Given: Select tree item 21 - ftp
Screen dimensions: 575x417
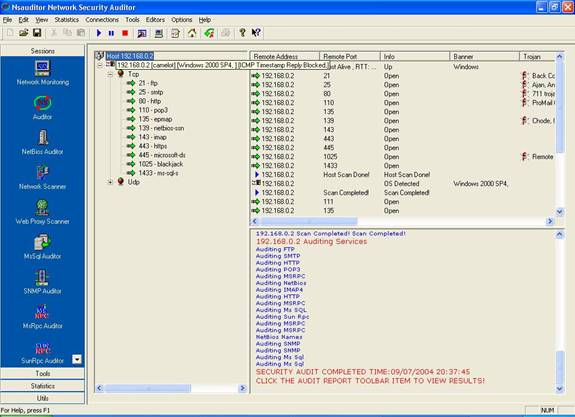Looking at the screenshot, I should (x=148, y=83).
